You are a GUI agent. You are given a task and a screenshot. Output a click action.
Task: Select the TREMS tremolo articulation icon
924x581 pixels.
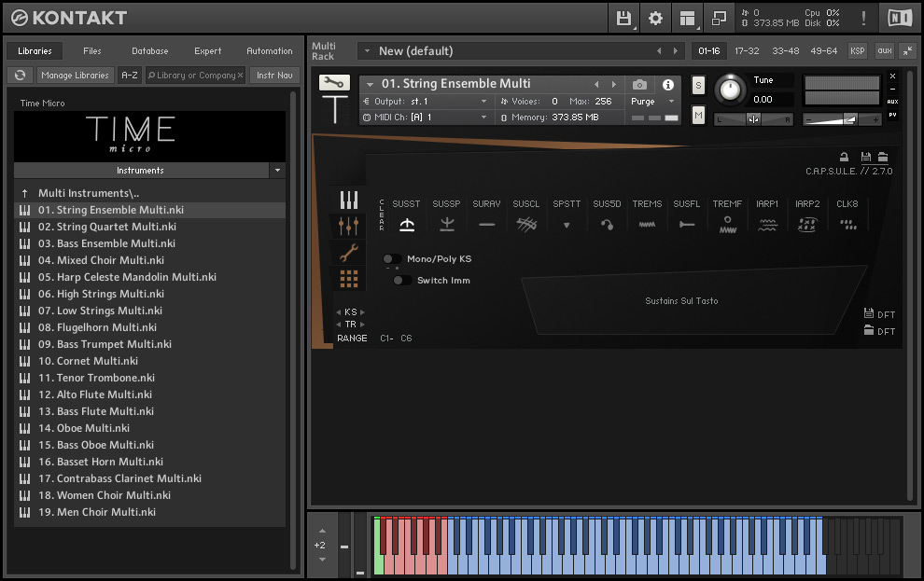coord(647,224)
